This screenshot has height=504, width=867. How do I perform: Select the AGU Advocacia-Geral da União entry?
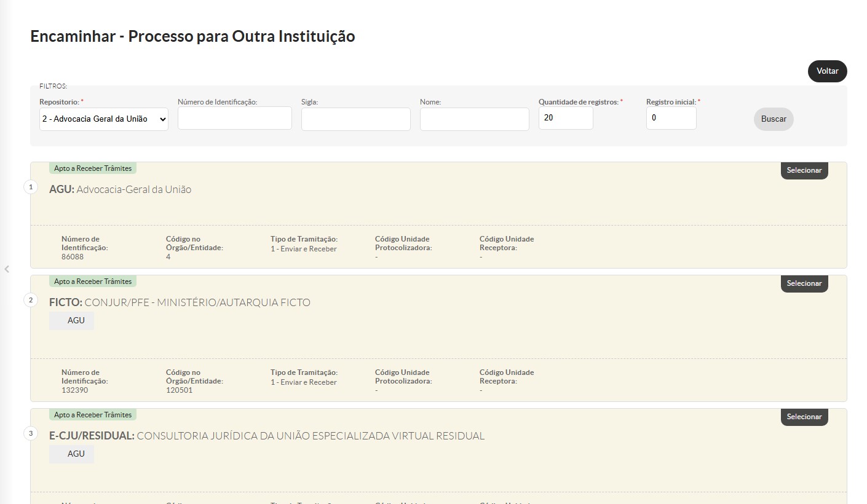pyautogui.click(x=804, y=170)
